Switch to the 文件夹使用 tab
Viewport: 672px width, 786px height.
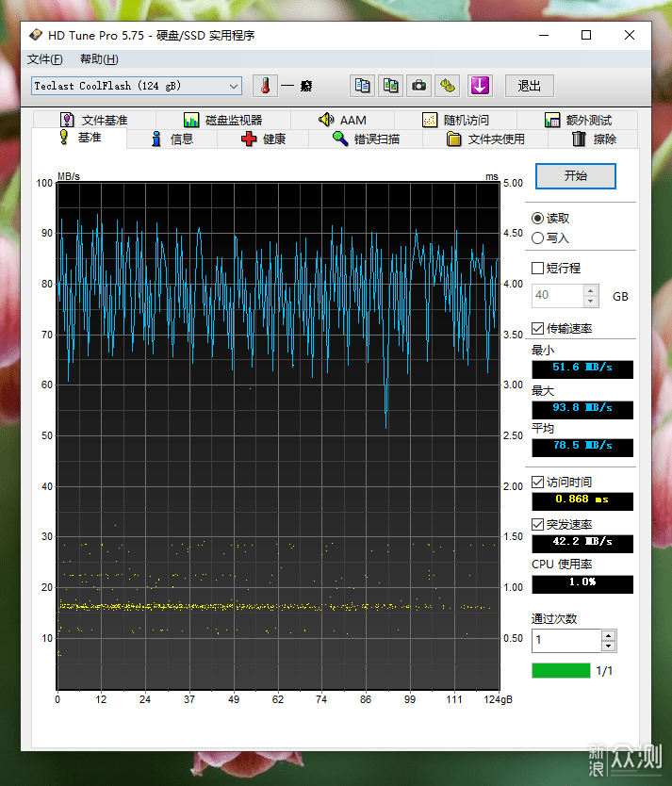(485, 139)
